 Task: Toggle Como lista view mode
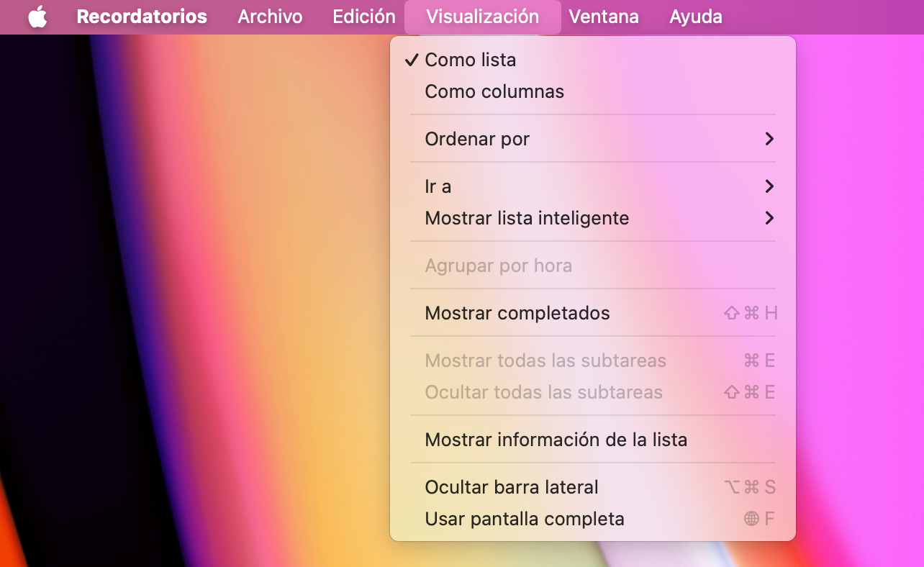point(471,60)
